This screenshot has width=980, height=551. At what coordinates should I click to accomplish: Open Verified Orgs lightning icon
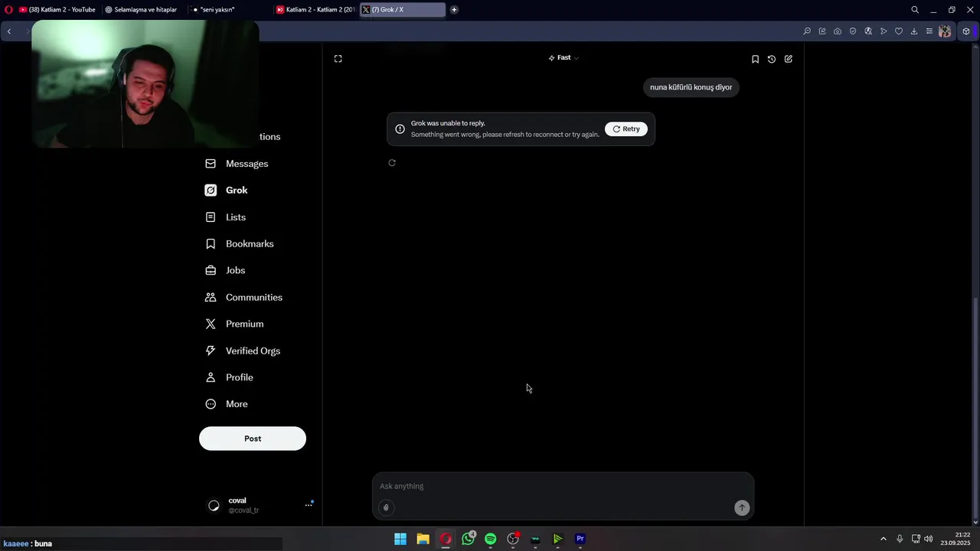(x=211, y=350)
